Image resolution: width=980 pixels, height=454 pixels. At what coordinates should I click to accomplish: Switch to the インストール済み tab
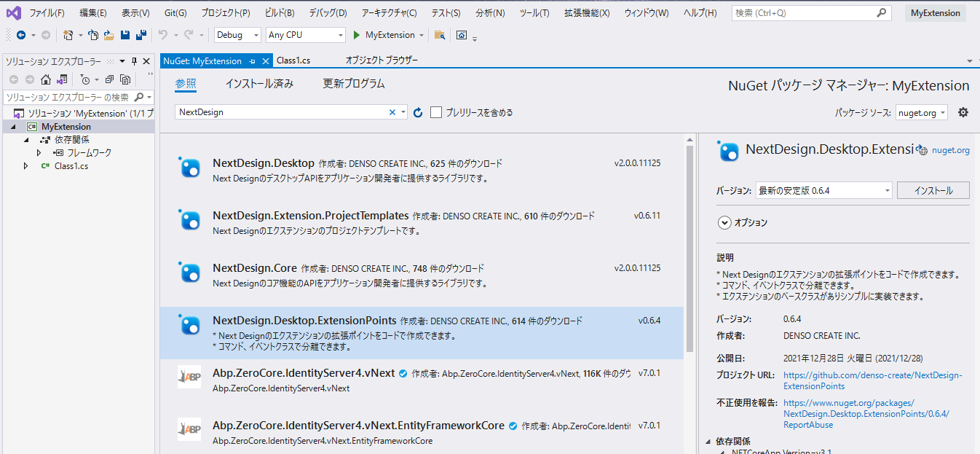coord(259,84)
